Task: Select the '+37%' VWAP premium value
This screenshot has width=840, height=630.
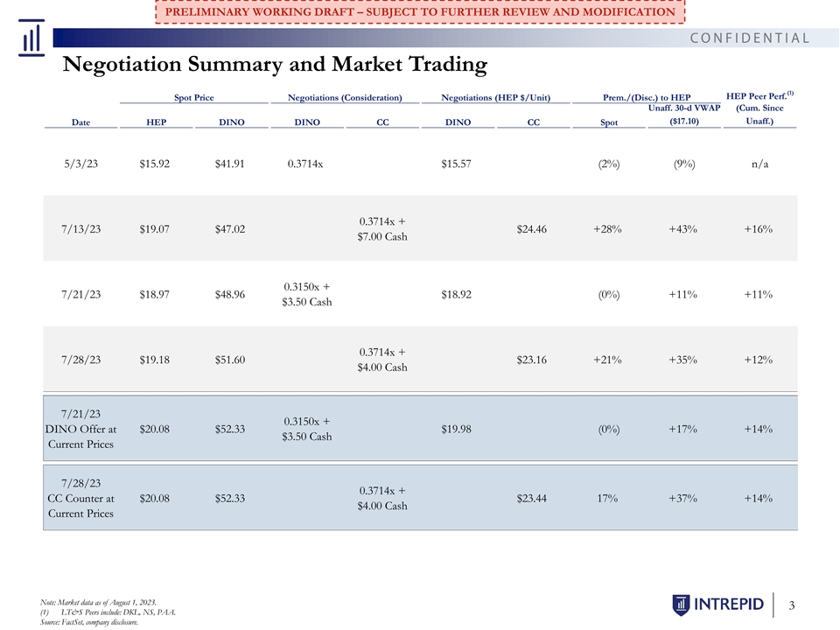Action: 683,498
